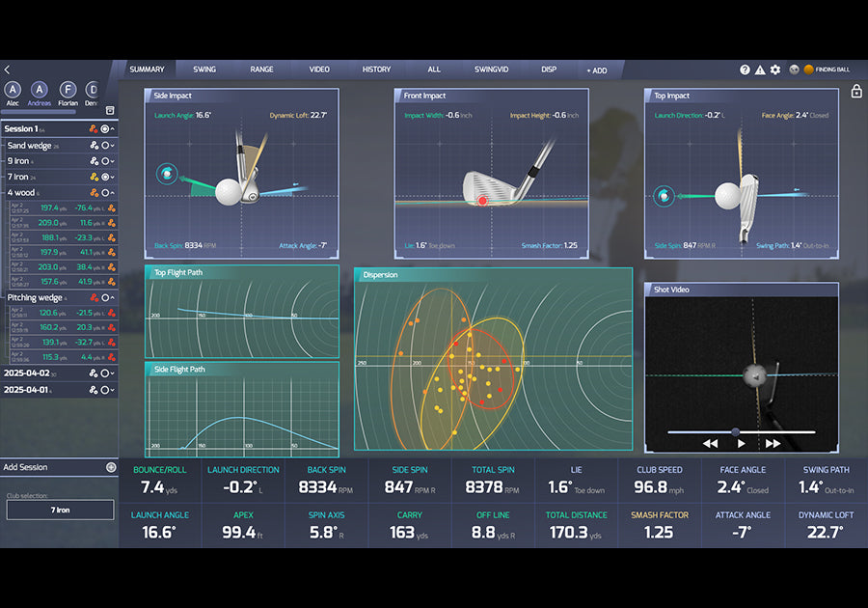
Task: Play the shot video
Action: point(742,444)
